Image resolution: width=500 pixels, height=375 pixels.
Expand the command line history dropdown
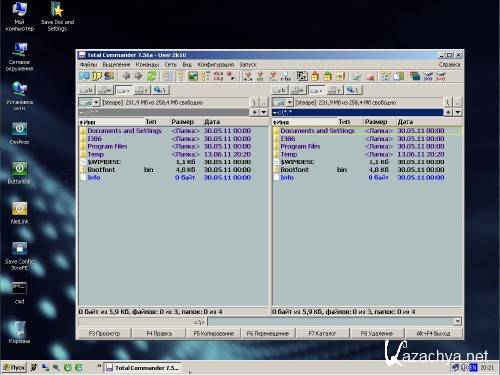[x=458, y=322]
